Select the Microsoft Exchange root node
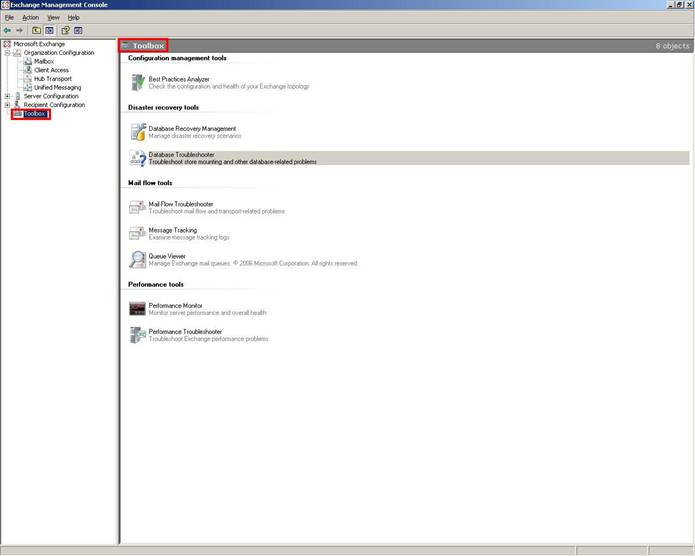 pyautogui.click(x=39, y=44)
